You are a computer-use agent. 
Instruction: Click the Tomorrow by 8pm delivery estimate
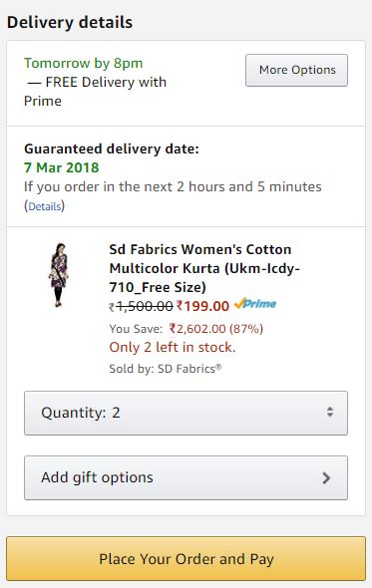click(84, 63)
